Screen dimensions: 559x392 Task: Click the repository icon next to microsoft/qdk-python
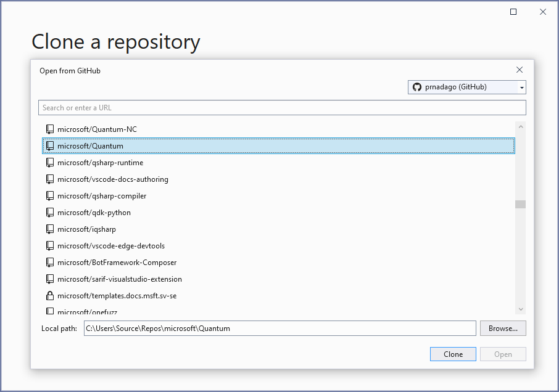(x=50, y=212)
